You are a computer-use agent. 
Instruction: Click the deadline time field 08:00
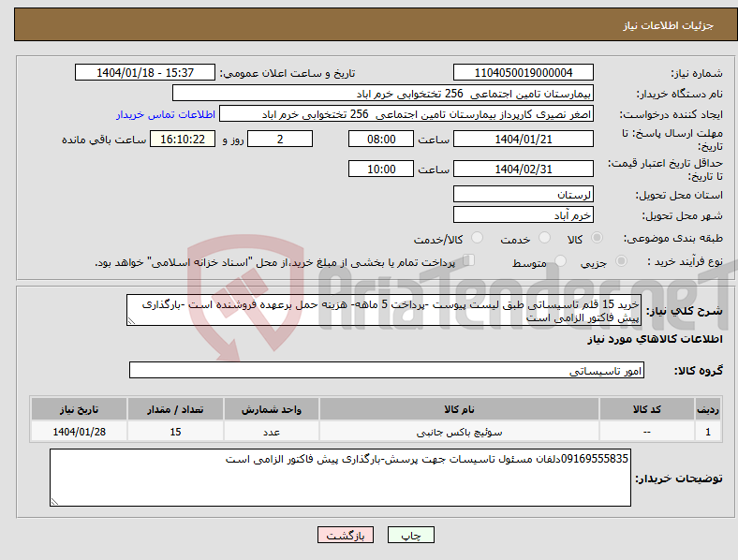click(381, 140)
